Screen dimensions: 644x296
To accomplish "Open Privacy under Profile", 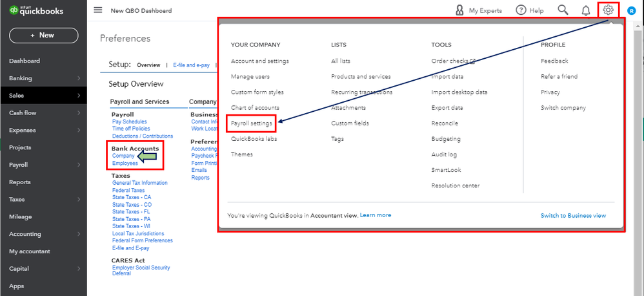I will pos(550,92).
